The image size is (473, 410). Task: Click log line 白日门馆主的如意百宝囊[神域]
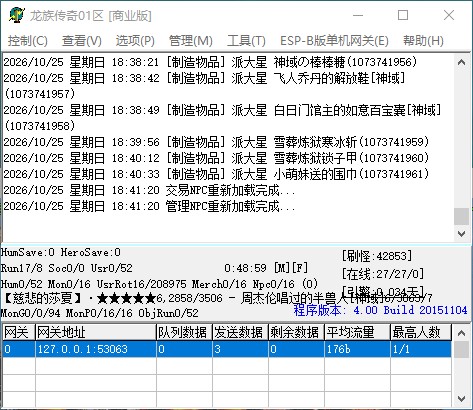tap(222, 118)
